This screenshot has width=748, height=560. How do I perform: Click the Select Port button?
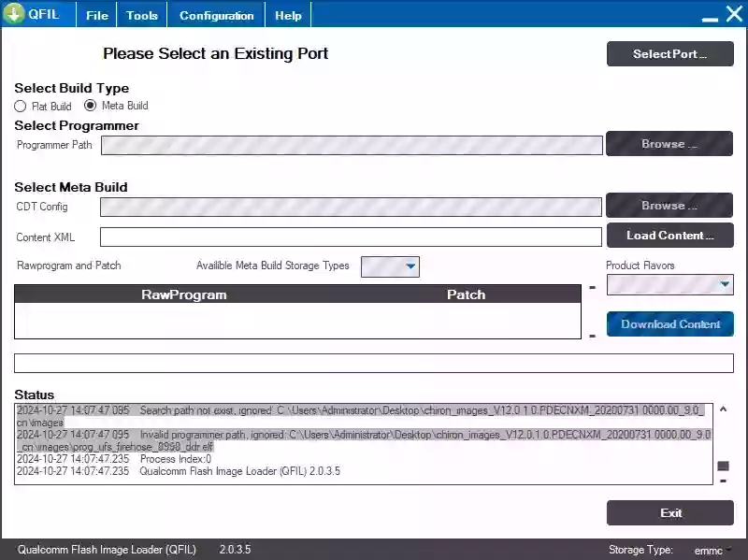tap(669, 54)
